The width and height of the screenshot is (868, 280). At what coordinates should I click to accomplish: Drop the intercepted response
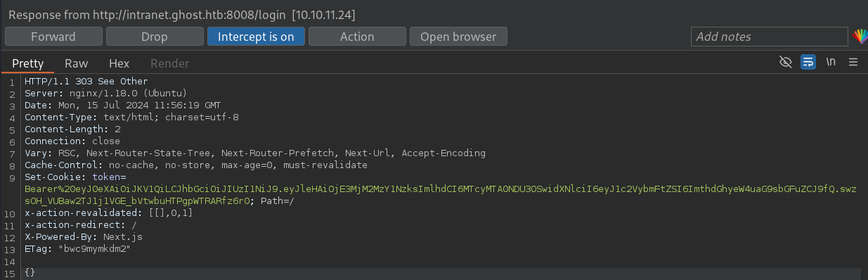click(x=155, y=37)
